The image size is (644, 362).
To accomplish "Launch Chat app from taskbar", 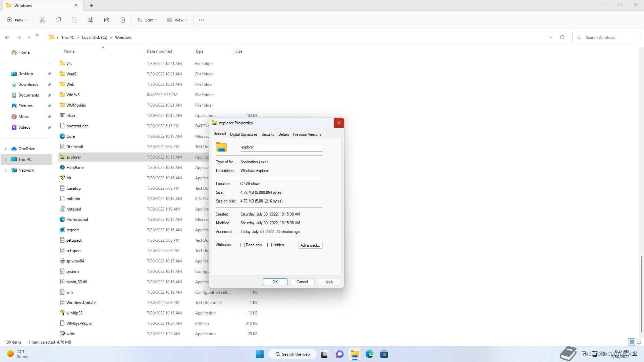I will coord(340,354).
